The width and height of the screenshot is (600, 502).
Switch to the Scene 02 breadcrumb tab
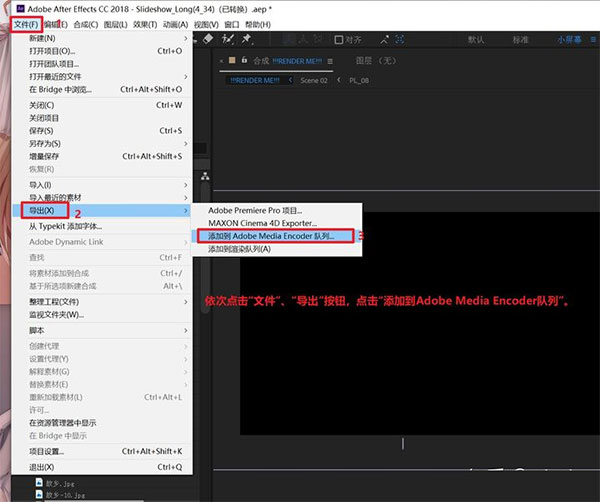click(314, 81)
